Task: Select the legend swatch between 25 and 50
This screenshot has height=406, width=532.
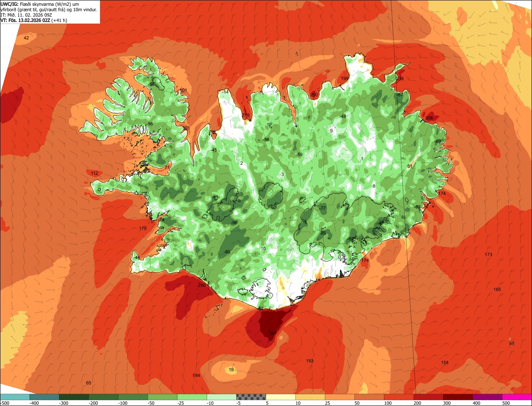Action: [x=339, y=397]
